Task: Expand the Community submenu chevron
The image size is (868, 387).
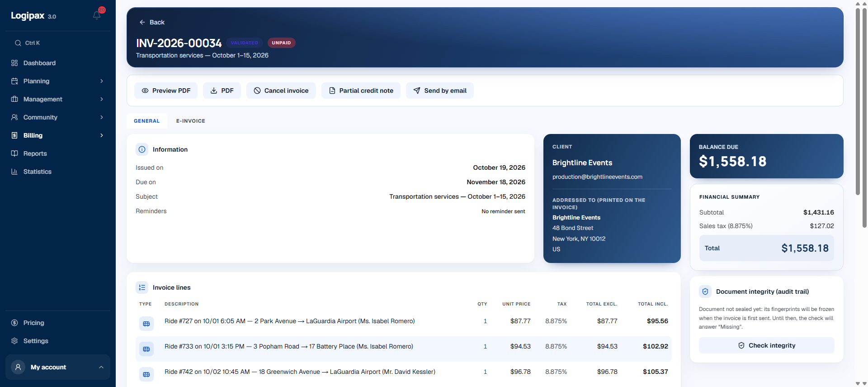Action: 102,117
